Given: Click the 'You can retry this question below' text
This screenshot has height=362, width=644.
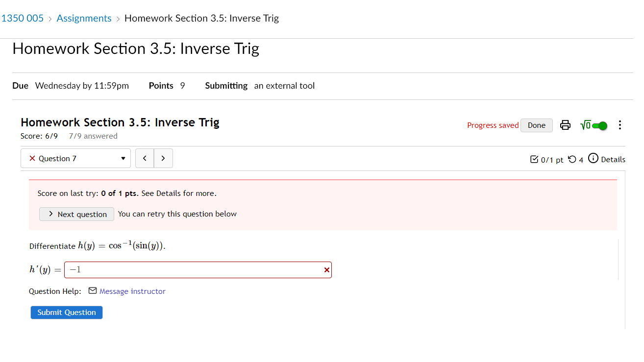Looking at the screenshot, I should (x=177, y=214).
